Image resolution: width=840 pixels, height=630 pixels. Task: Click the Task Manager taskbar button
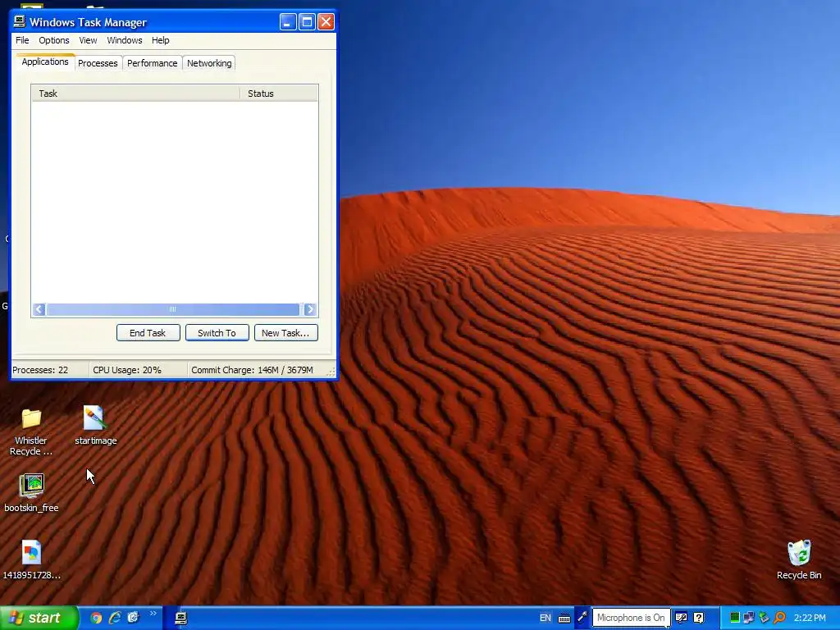coord(181,619)
